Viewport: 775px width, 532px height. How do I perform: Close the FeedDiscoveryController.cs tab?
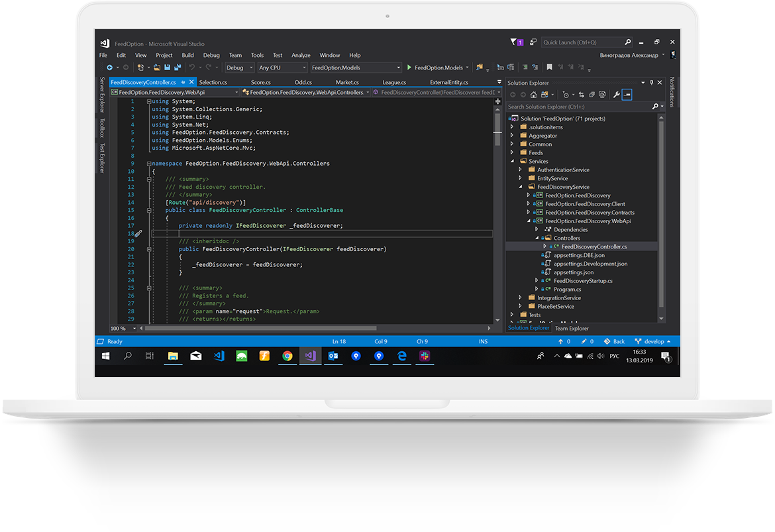(191, 82)
